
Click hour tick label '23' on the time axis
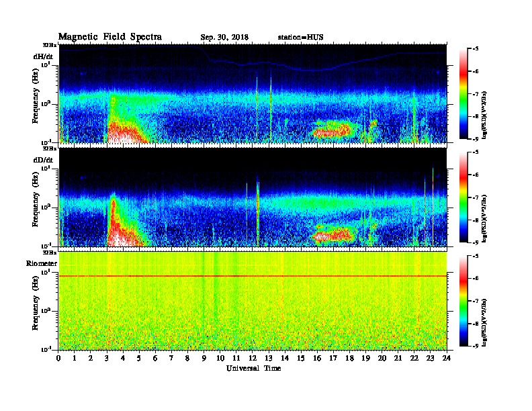(x=430, y=359)
